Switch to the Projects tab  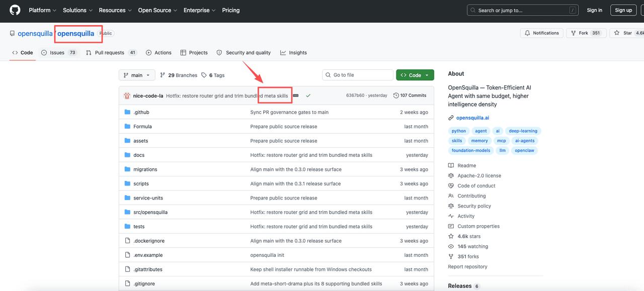tap(194, 52)
